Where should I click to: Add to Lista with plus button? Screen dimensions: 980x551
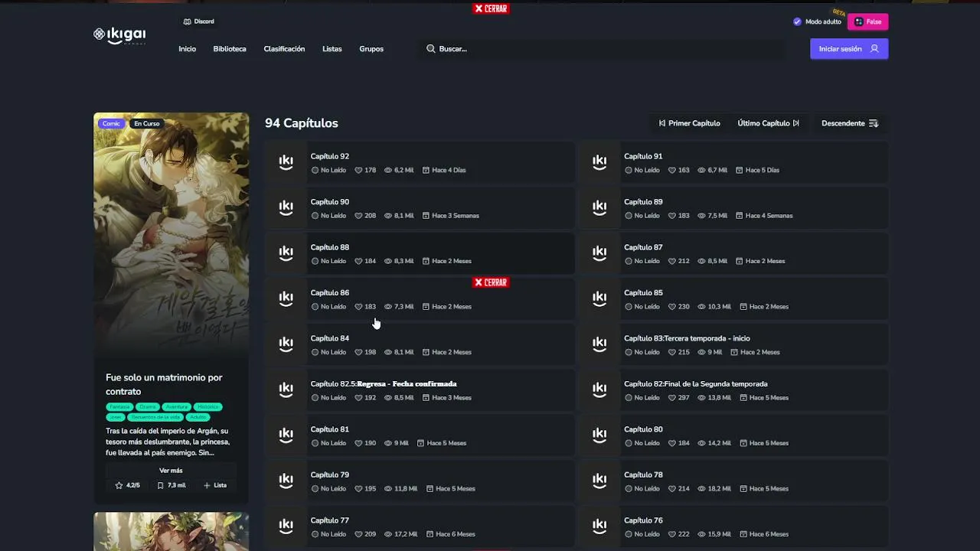[x=215, y=485]
